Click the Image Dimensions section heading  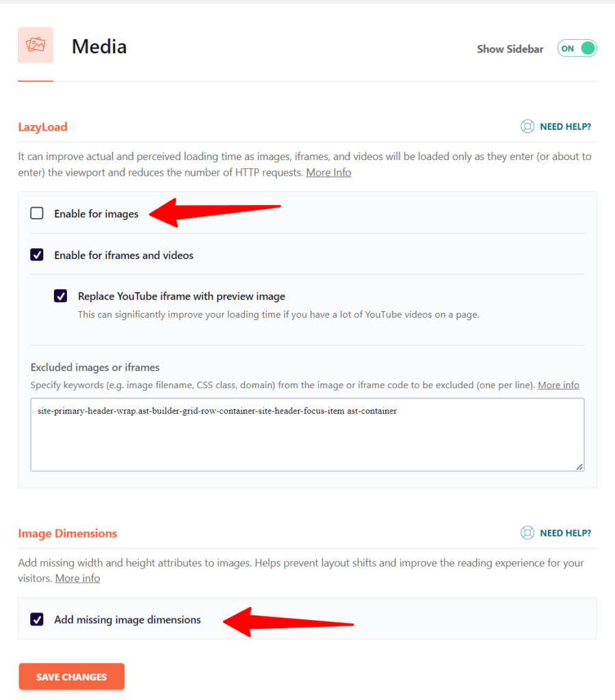(67, 533)
